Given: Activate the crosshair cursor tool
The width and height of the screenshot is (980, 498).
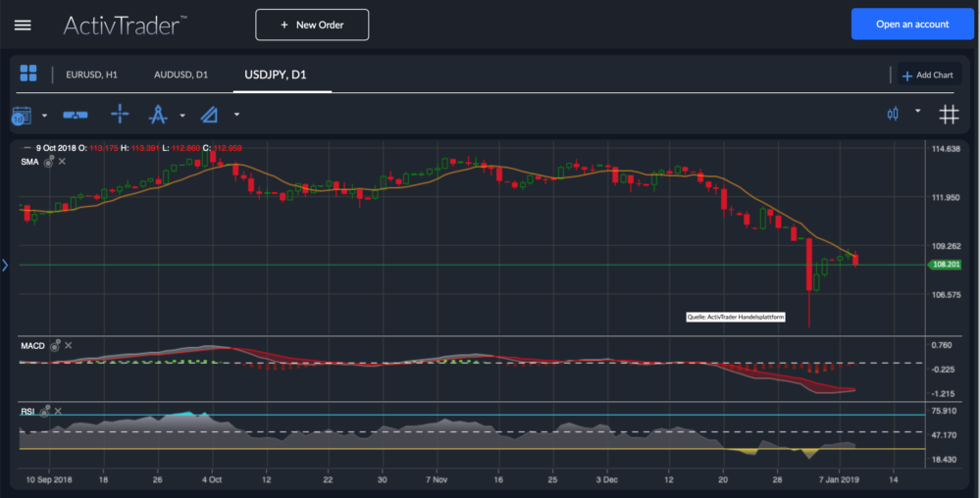Looking at the screenshot, I should (120, 114).
